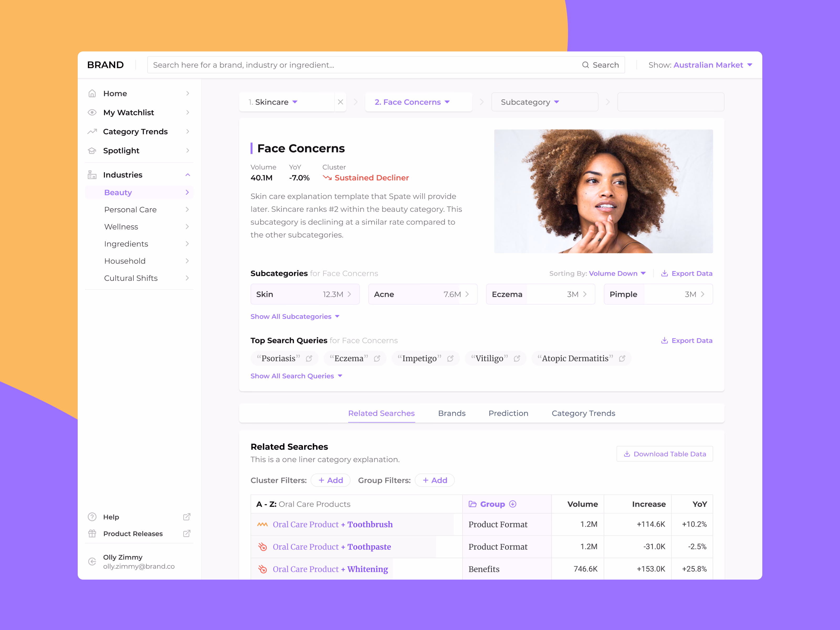Click the Category Trends line-chart icon

click(x=92, y=132)
